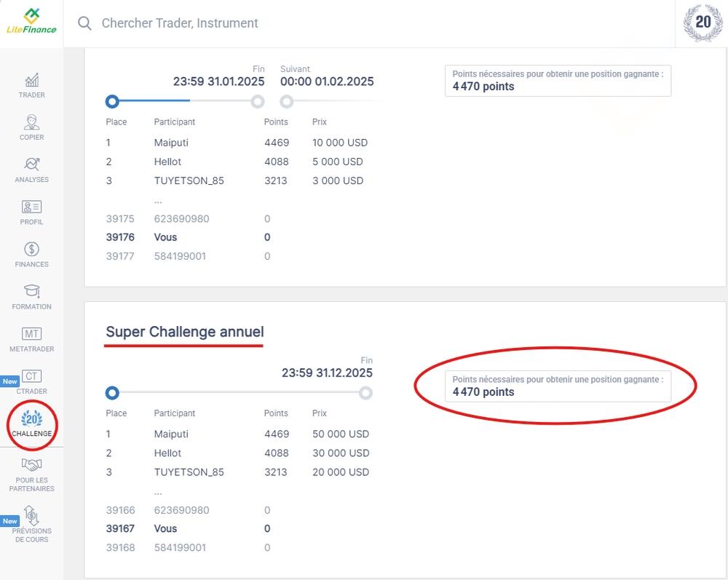Screen dimensions: 728x580
Task: Click the 30 000 USD prize
Action: tap(341, 453)
